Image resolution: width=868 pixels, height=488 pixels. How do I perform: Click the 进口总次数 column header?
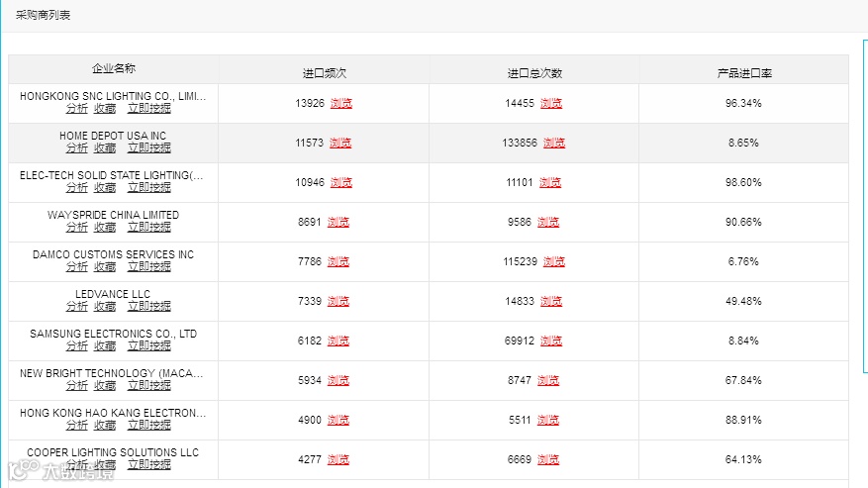click(534, 73)
